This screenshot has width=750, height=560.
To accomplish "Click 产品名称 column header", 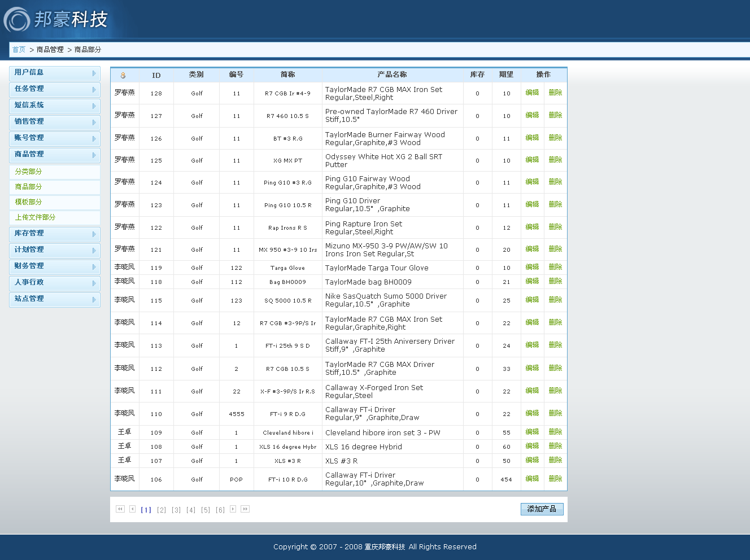I will point(392,75).
